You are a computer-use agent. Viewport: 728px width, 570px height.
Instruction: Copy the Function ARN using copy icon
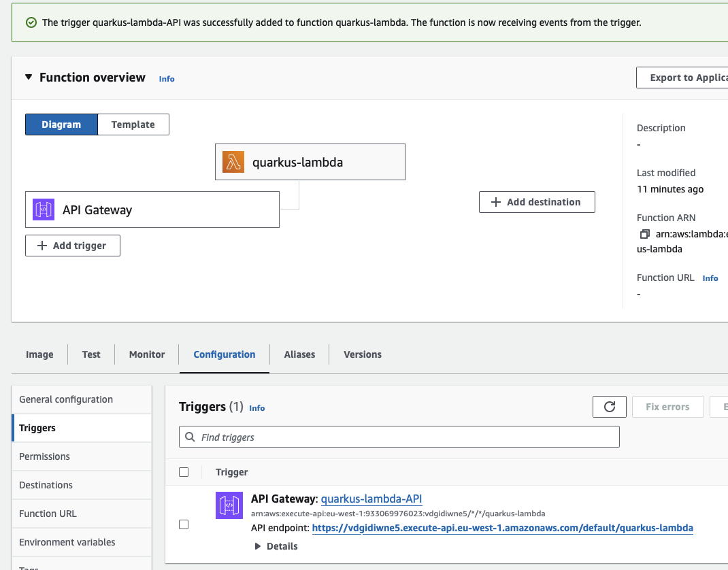pos(644,235)
